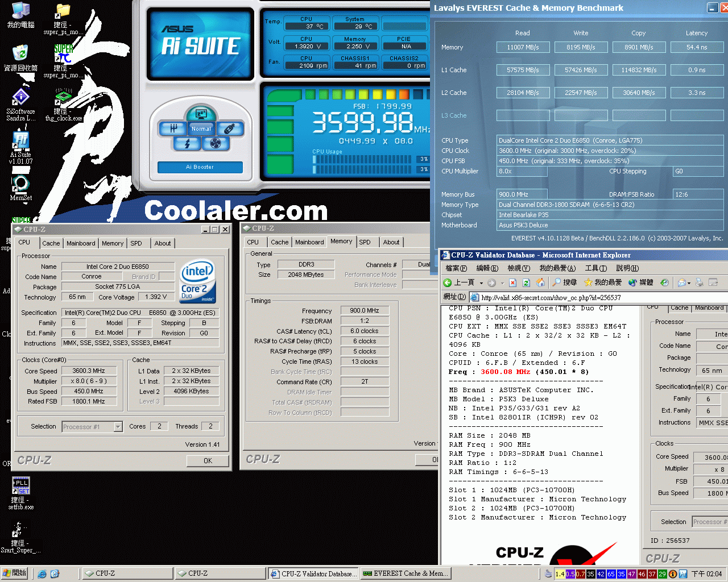Screen dimensions: 728x582
Task: Click the Print icon in Internet Explorer toolbar
Action: (x=699, y=282)
